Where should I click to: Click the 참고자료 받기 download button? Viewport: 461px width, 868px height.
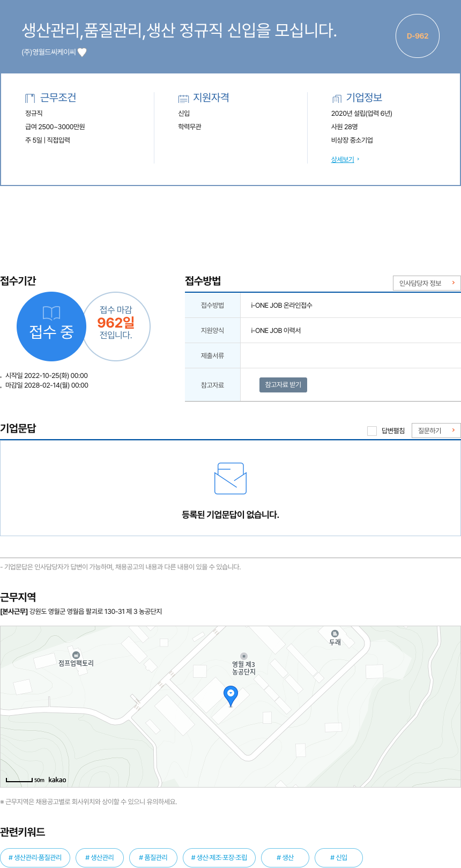pos(283,385)
